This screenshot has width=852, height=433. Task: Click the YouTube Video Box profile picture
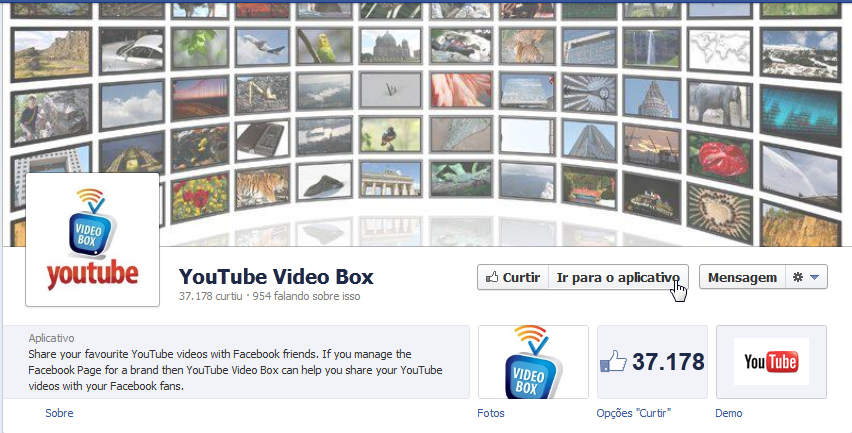pos(92,239)
